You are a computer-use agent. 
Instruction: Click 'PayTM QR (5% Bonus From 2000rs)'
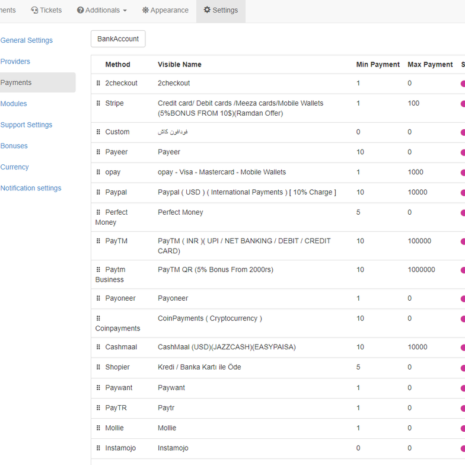tap(215, 270)
